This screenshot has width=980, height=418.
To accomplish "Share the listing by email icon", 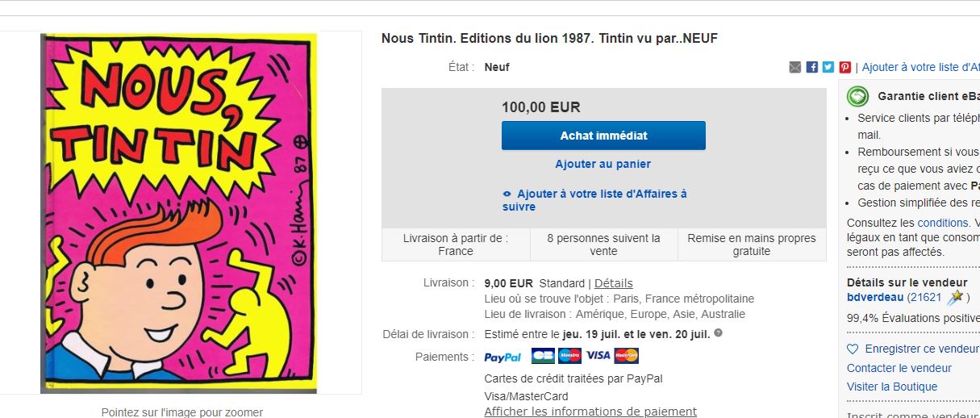I will 795,67.
